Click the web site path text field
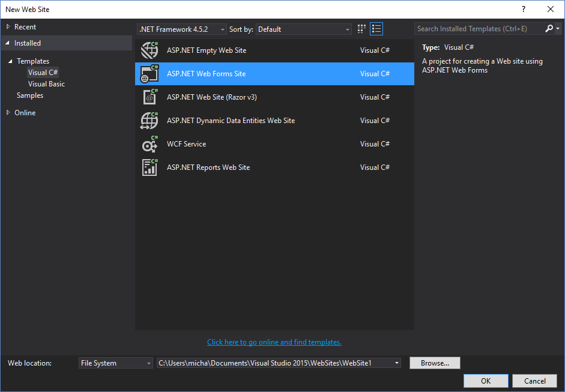Viewport: 565px width, 392px height. pyautogui.click(x=274, y=363)
